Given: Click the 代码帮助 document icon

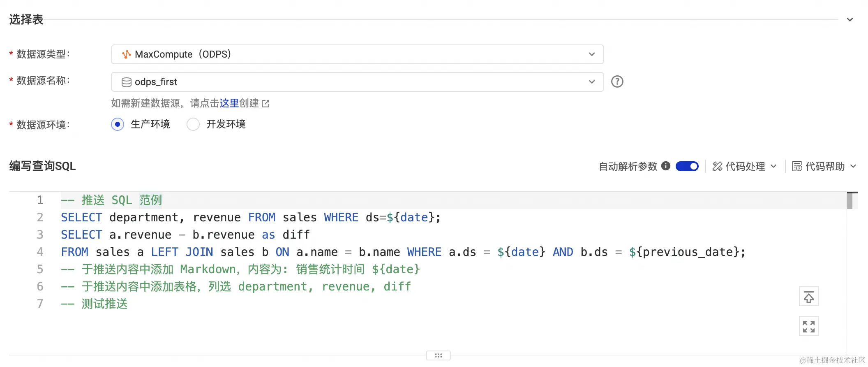Looking at the screenshot, I should (x=797, y=166).
